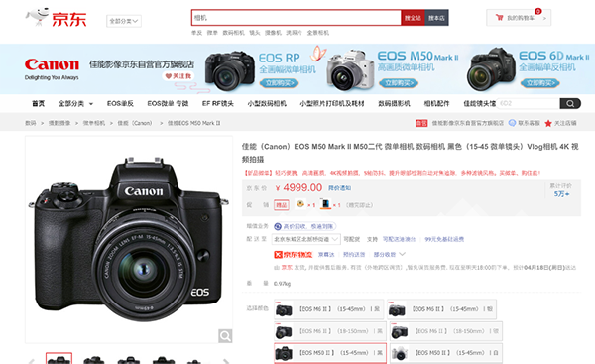Expand the store 全部分类 menu arrow
595x364 pixels.
(x=91, y=104)
